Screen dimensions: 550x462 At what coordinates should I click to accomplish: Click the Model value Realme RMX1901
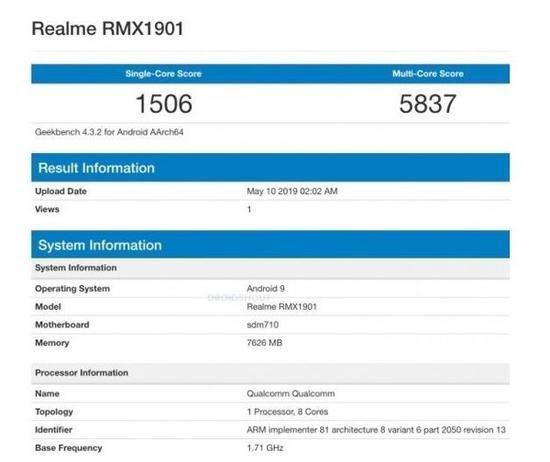point(282,307)
